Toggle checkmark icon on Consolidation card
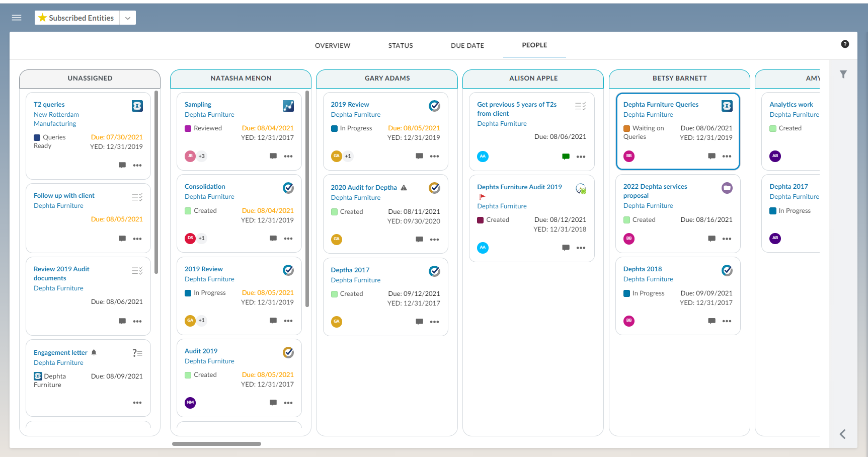 (x=288, y=188)
